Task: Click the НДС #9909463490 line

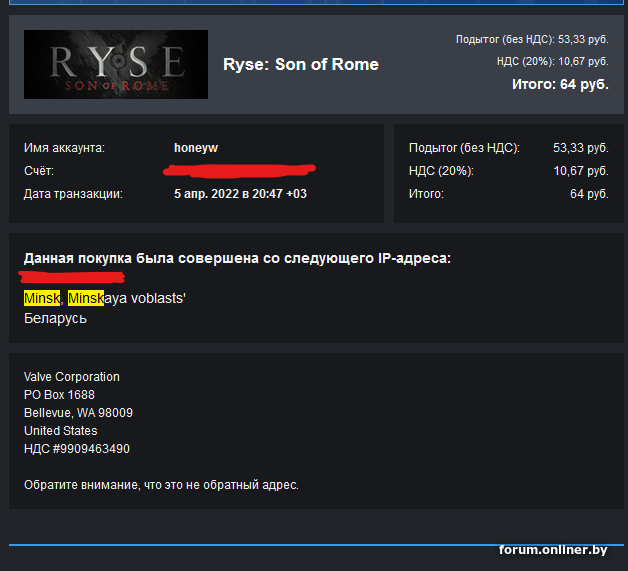Action: (77, 449)
